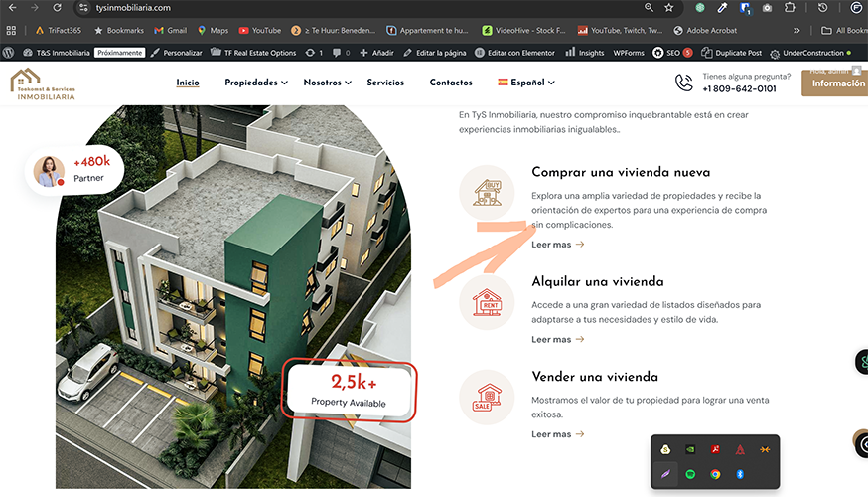Open the Chrome apps grid icon
This screenshot has width=868, height=497.
coord(11,31)
